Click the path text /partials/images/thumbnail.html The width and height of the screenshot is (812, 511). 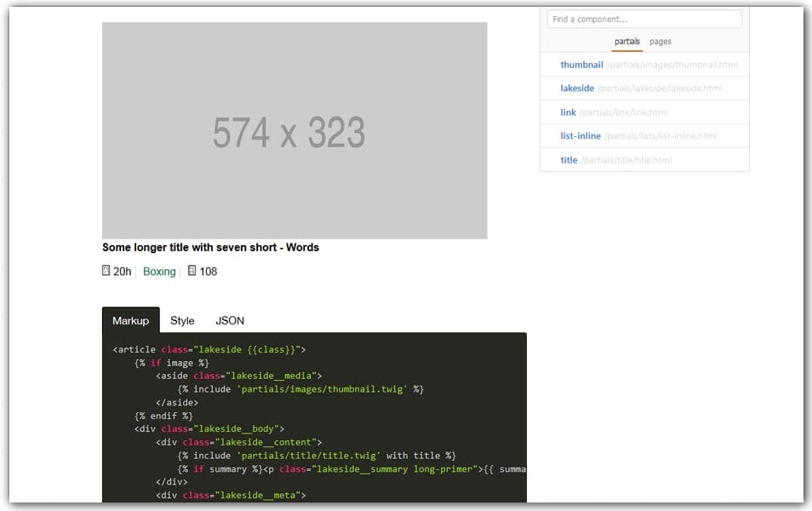(x=672, y=64)
